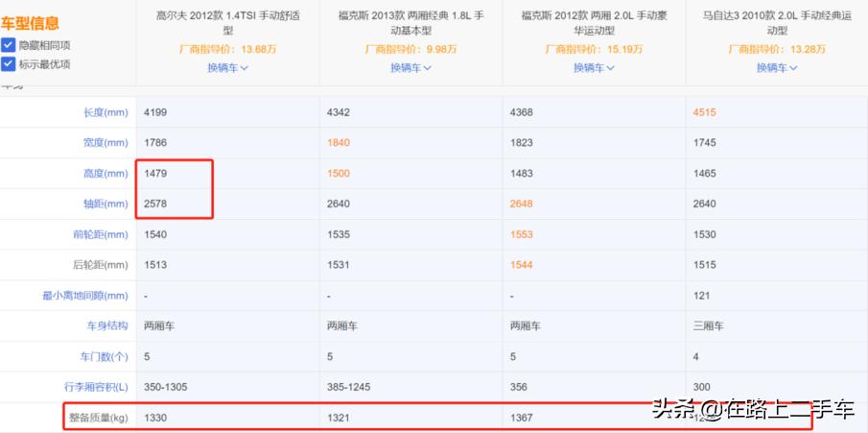Screen dimensions: 868x433
Task: Select the highlighted width value 1840
Action: [339, 143]
